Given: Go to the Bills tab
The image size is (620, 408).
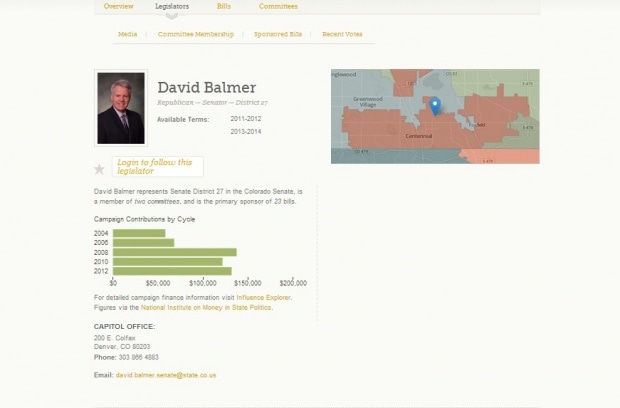Looking at the screenshot, I should click(224, 6).
